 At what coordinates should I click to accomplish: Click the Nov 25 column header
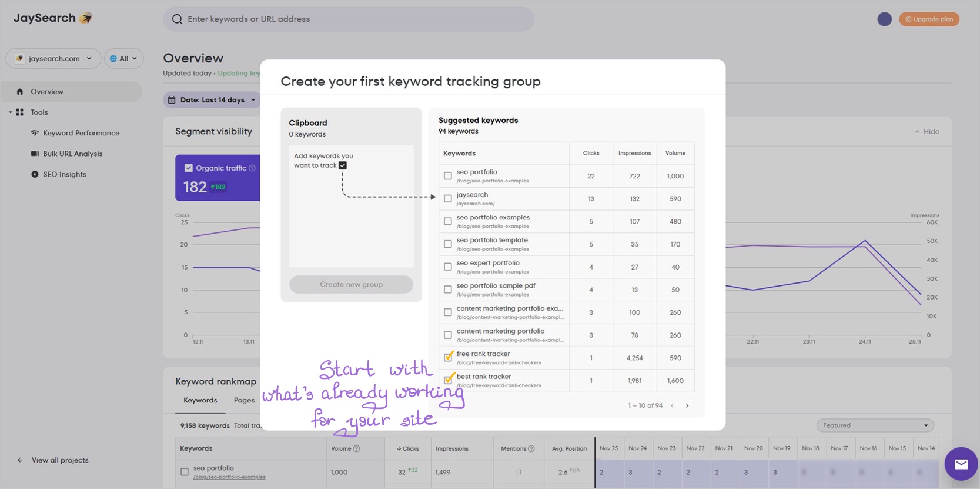[x=608, y=448]
